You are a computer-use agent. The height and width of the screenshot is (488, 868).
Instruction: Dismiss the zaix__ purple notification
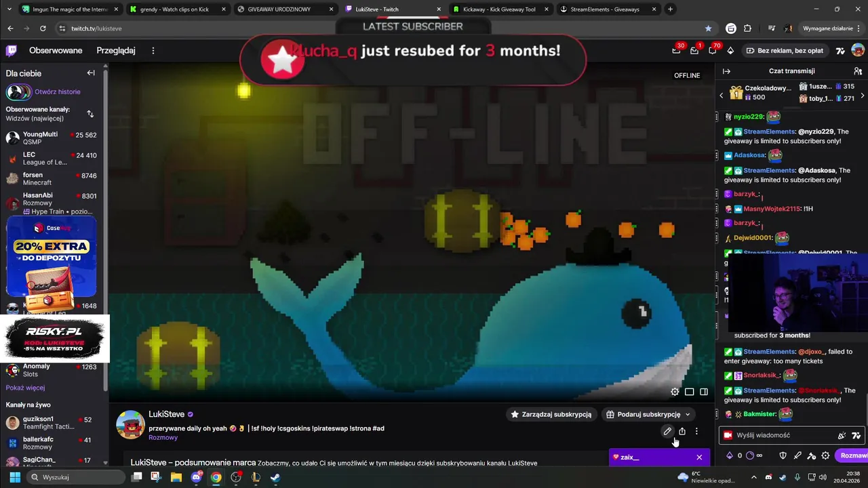(699, 457)
